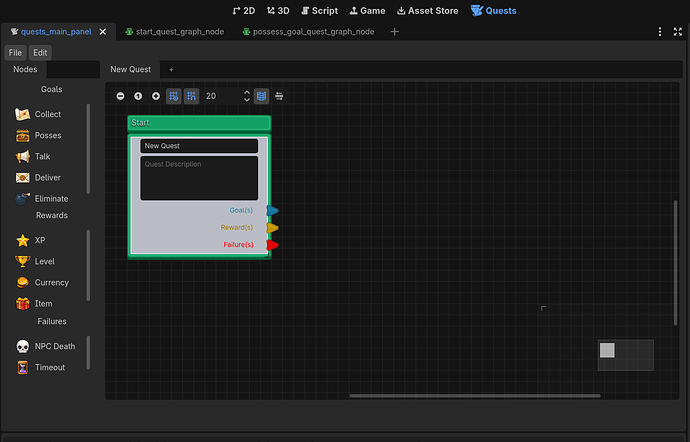The height and width of the screenshot is (442, 690).
Task: Increase snap distance with up arrow
Action: pyautogui.click(x=247, y=92)
